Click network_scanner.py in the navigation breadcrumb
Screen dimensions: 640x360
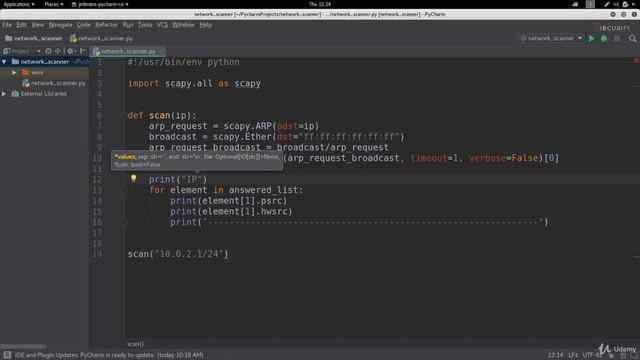click(102, 38)
